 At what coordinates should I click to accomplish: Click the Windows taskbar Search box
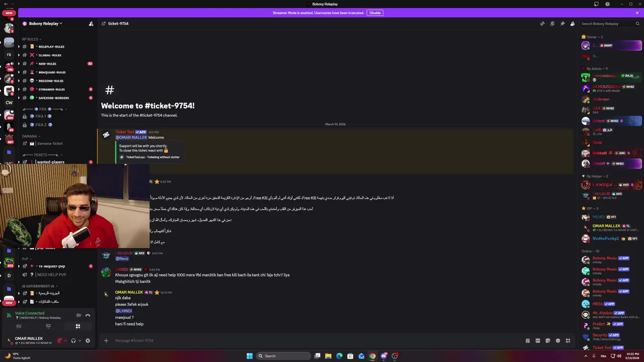point(283,356)
